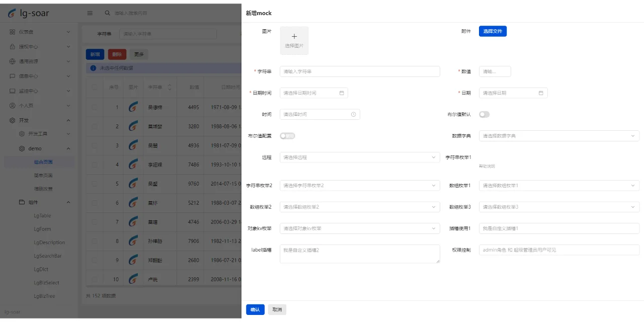This screenshot has width=644, height=322.
Task: Check the checkbox for row 6
Action: [94, 203]
